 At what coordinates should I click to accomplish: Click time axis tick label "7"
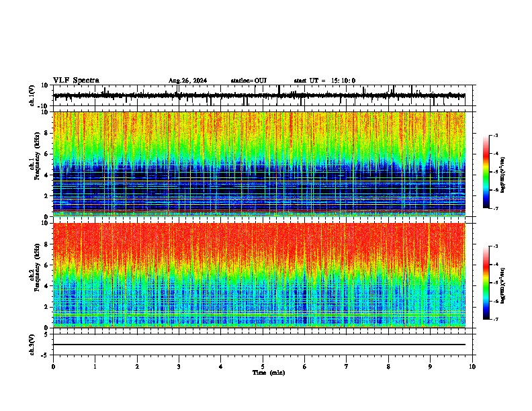(347, 367)
